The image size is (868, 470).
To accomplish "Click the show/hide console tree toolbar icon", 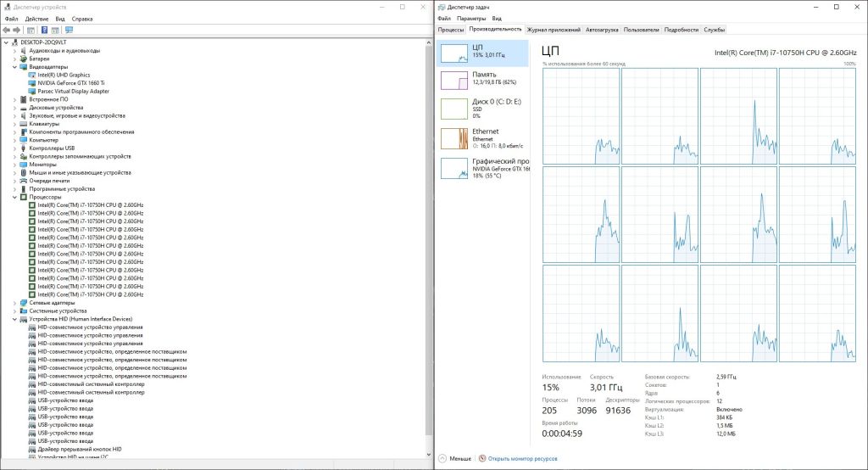I will coord(31,30).
